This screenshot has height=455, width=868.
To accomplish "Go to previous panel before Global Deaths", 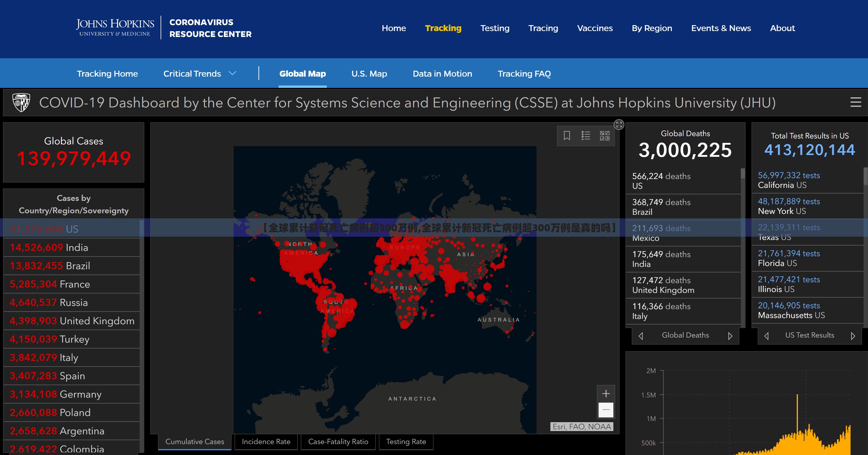I will click(641, 336).
